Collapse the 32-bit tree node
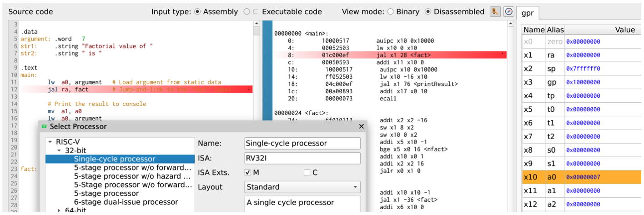Image resolution: width=644 pixels, height=215 pixels. (59, 150)
